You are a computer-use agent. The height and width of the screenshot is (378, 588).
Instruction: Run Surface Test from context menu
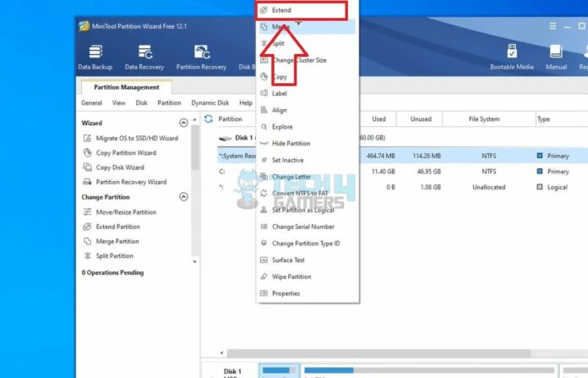coord(308,260)
